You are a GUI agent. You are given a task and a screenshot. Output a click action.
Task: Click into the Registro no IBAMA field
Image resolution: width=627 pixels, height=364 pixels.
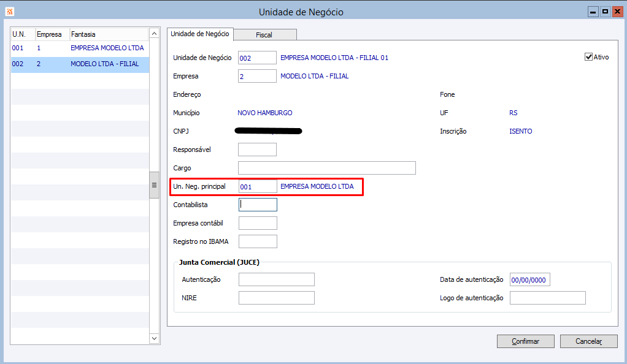258,241
